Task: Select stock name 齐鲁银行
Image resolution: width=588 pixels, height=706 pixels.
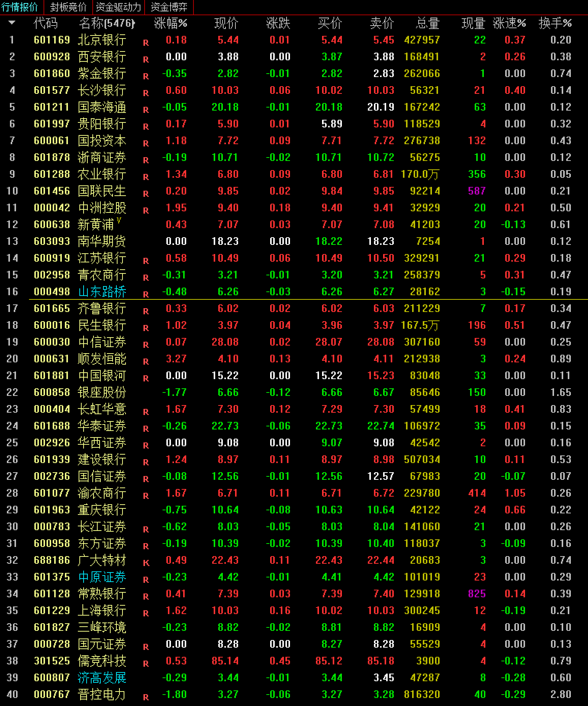Action: point(102,309)
